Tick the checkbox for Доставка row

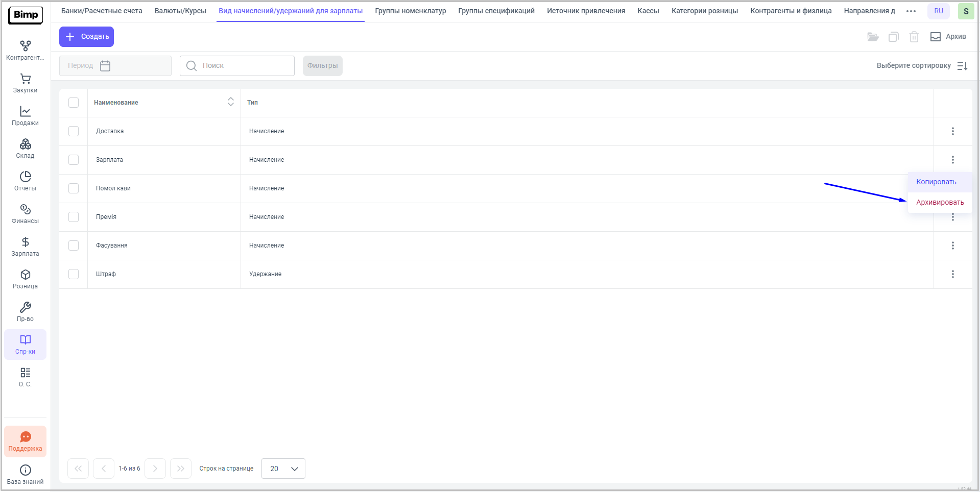pyautogui.click(x=74, y=131)
